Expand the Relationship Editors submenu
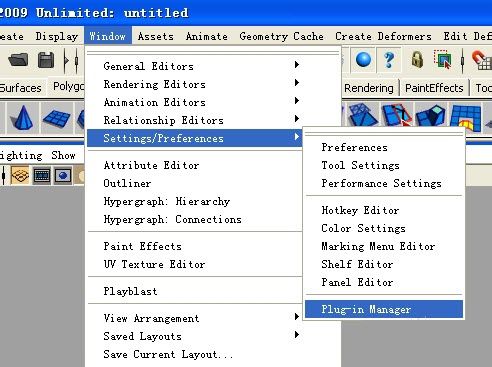 (x=194, y=120)
